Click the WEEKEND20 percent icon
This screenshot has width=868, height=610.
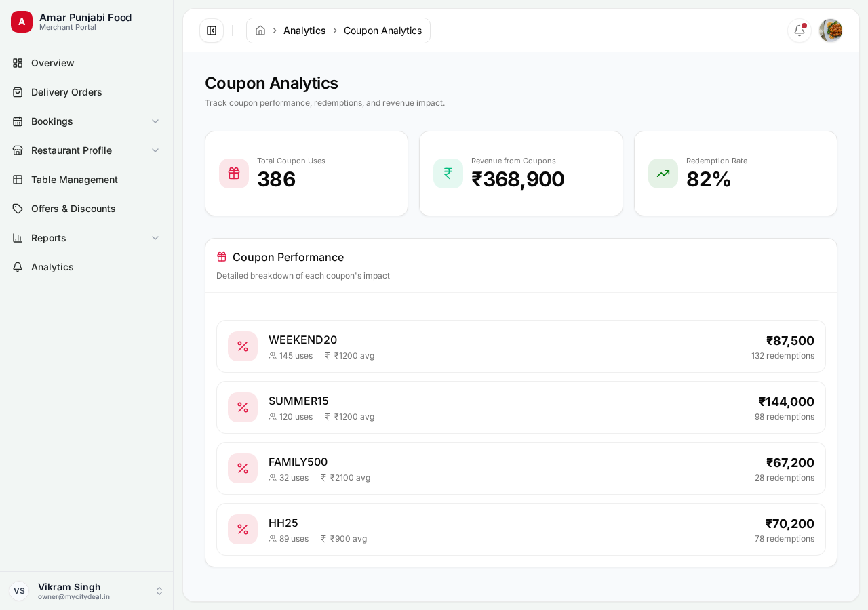(243, 346)
